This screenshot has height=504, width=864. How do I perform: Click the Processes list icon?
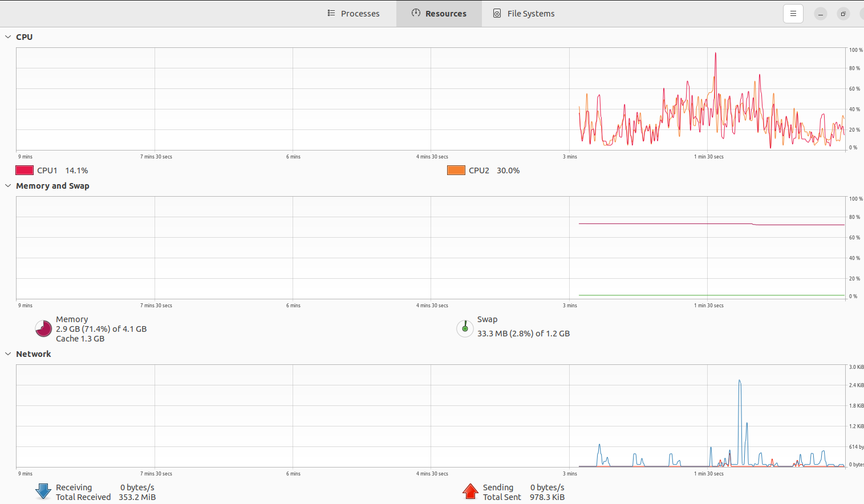coord(331,13)
